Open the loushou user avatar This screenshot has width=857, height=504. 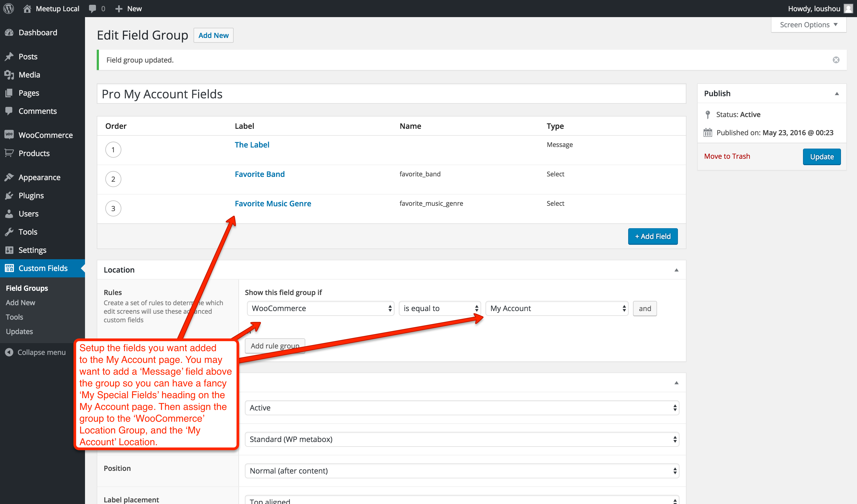click(x=848, y=9)
